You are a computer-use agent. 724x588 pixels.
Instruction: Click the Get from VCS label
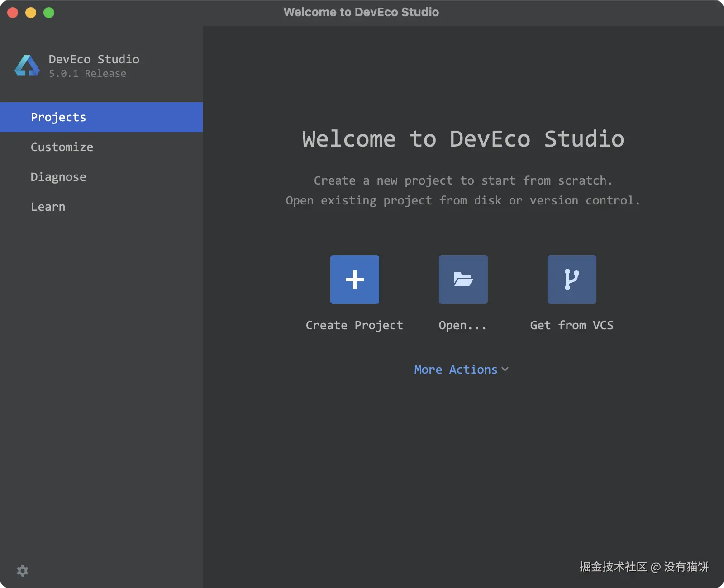[x=572, y=325]
